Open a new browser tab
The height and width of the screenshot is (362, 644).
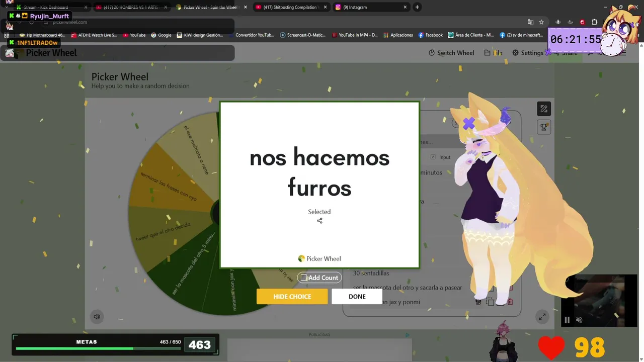417,7
